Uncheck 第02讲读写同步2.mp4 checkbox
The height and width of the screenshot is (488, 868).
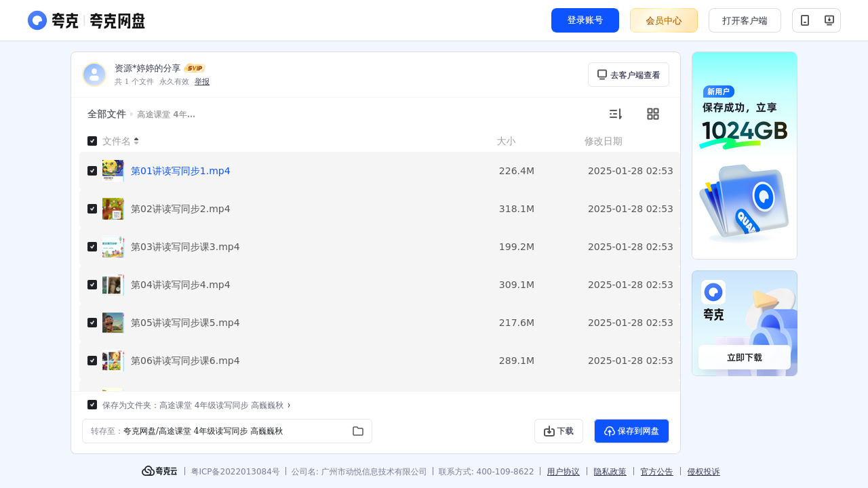click(x=92, y=209)
